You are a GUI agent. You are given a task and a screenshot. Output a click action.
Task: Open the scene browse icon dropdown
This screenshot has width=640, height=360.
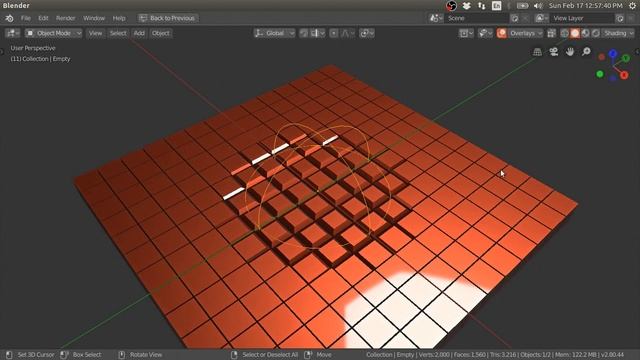click(436, 18)
